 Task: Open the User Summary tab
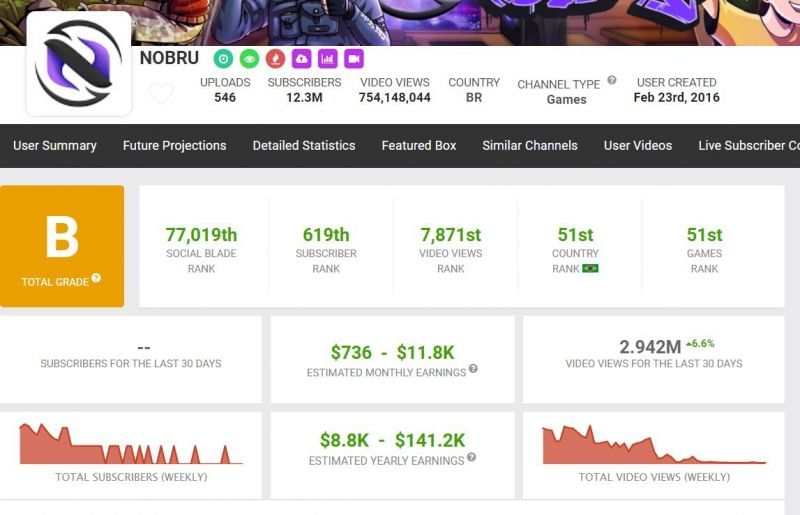coord(55,146)
